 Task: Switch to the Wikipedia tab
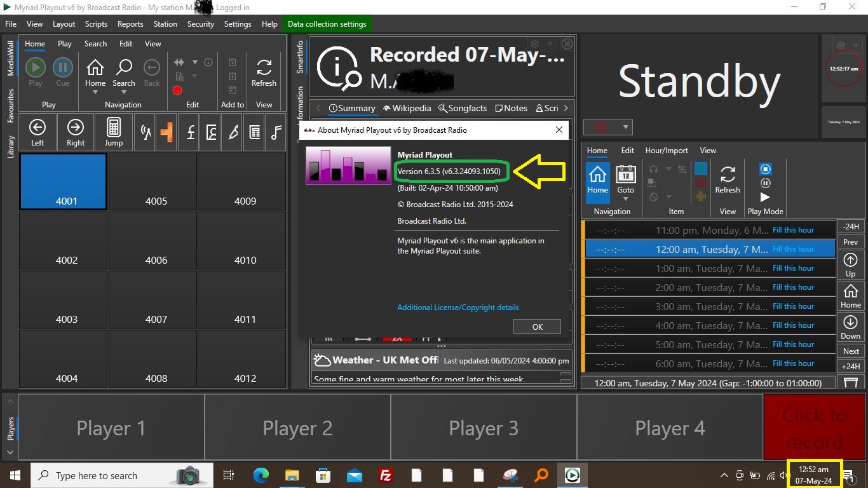pyautogui.click(x=407, y=108)
